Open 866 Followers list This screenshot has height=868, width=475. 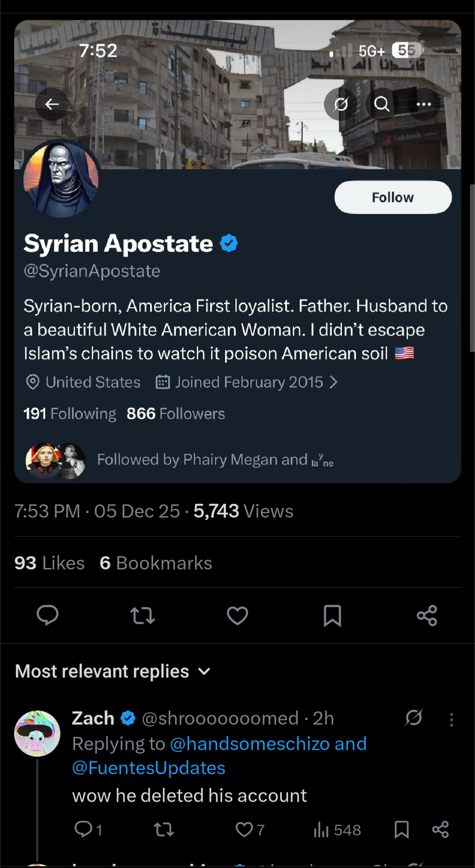click(x=175, y=414)
